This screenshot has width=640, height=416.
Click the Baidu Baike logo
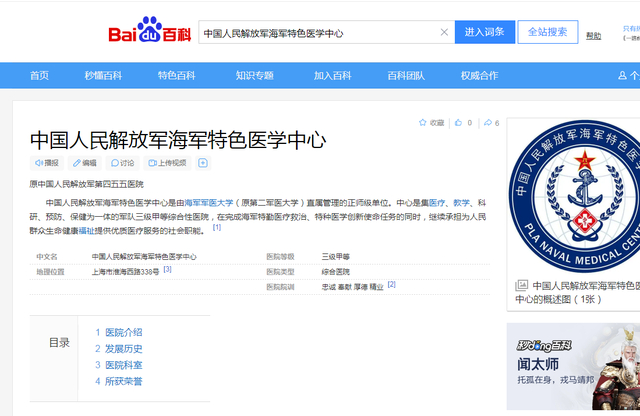coord(149,30)
